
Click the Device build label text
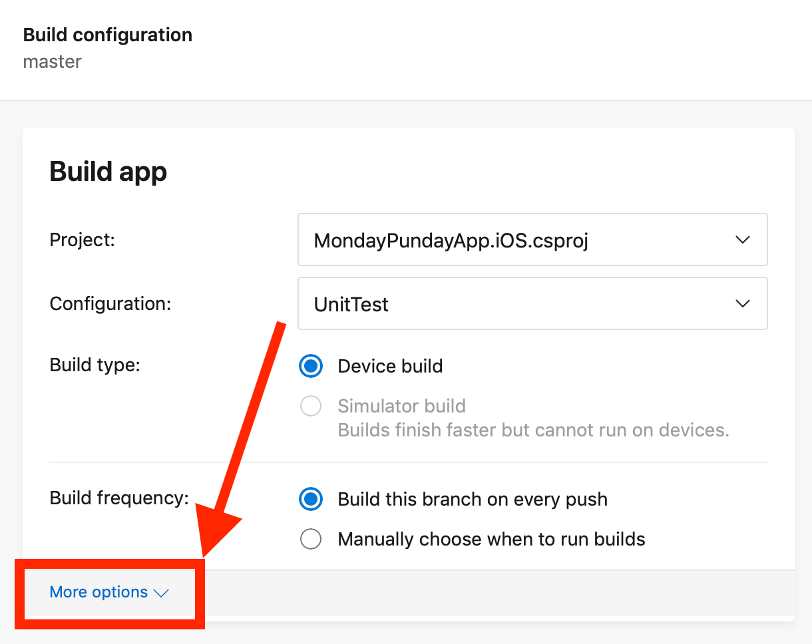(390, 366)
